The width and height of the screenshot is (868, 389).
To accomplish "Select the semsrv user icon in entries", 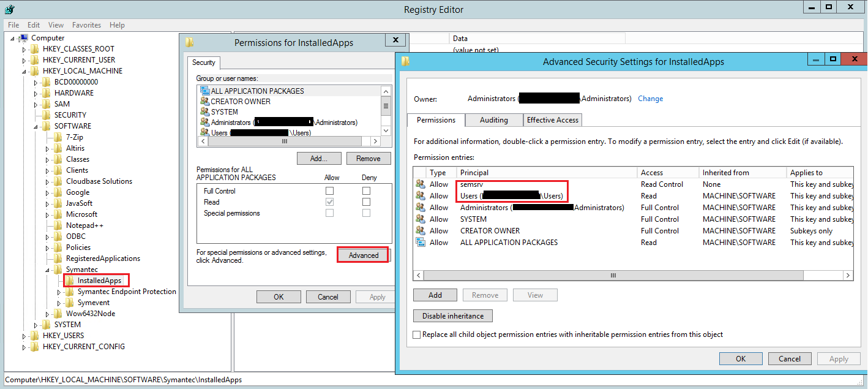I will [421, 184].
